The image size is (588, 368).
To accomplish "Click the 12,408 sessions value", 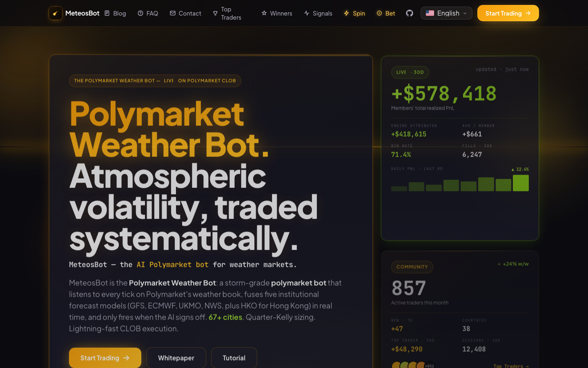I will coord(474,349).
